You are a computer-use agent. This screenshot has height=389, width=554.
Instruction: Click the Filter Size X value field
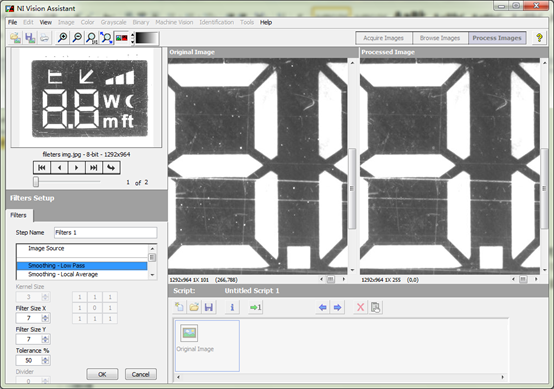[x=29, y=318]
